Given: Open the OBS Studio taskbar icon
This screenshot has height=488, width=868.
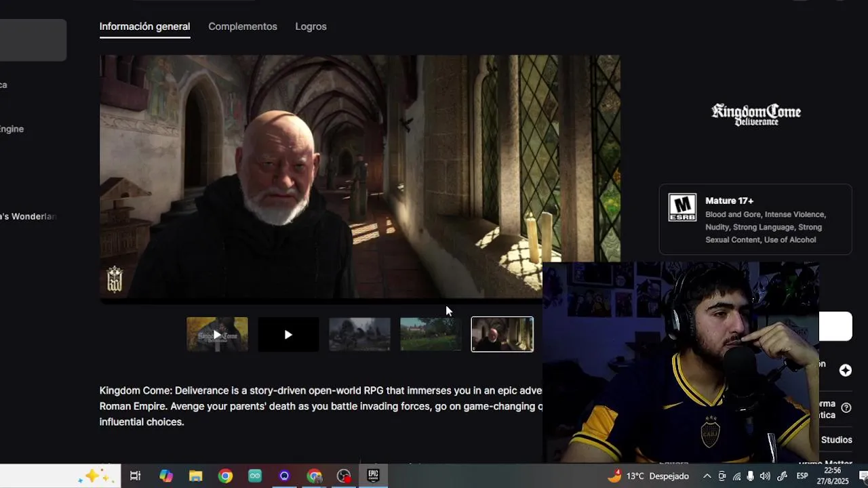Looking at the screenshot, I should coord(344,476).
